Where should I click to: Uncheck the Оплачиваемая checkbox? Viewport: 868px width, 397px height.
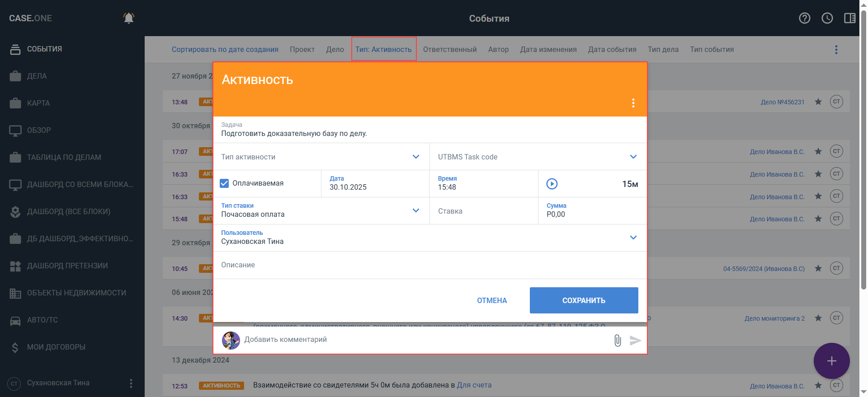(x=224, y=183)
